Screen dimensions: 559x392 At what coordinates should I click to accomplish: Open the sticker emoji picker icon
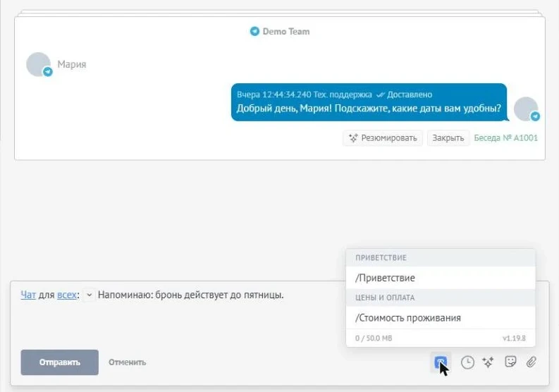coord(510,362)
